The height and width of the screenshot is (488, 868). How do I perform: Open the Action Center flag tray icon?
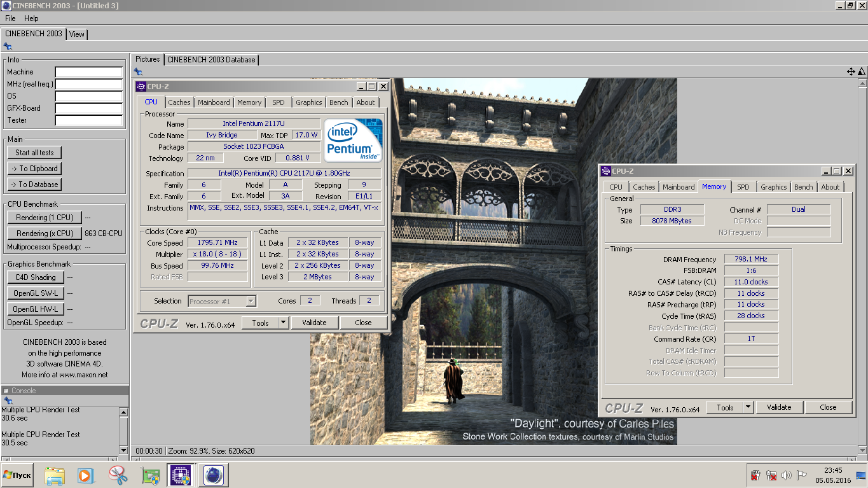pos(803,475)
